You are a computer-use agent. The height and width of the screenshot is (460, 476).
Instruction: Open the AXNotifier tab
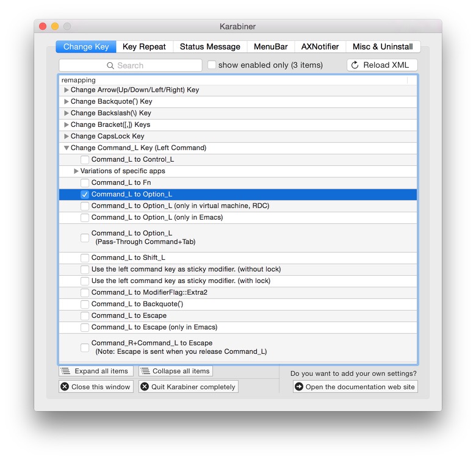320,47
